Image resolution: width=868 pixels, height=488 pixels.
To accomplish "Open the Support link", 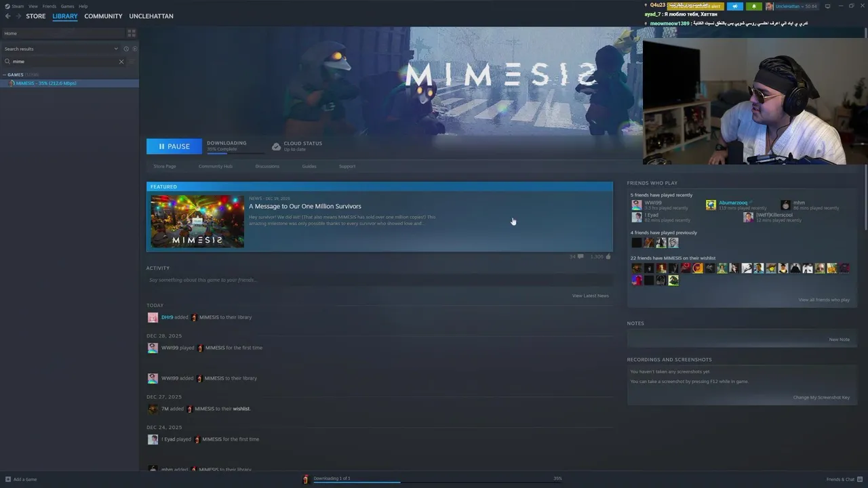I will point(347,166).
